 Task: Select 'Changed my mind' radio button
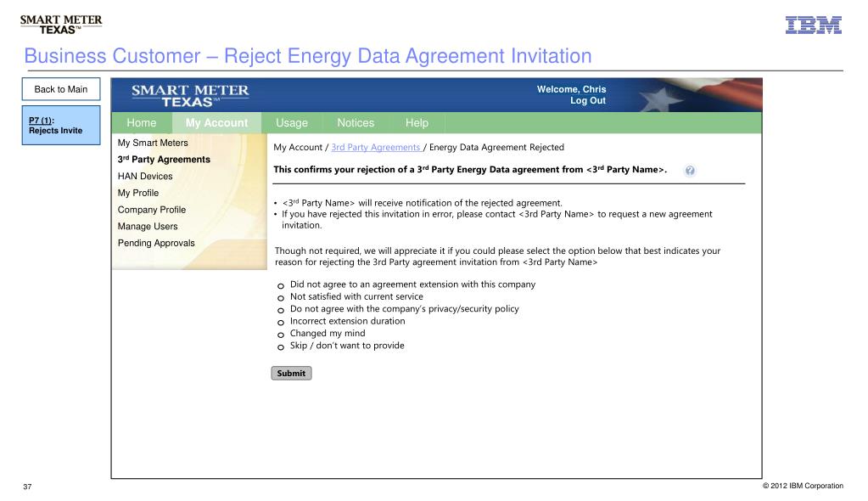281,335
